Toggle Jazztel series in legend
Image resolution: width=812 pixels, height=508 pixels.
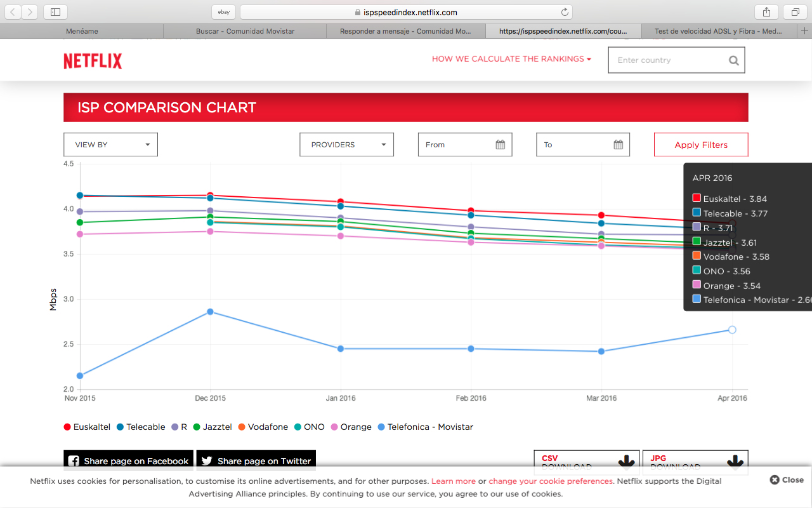pos(213,427)
